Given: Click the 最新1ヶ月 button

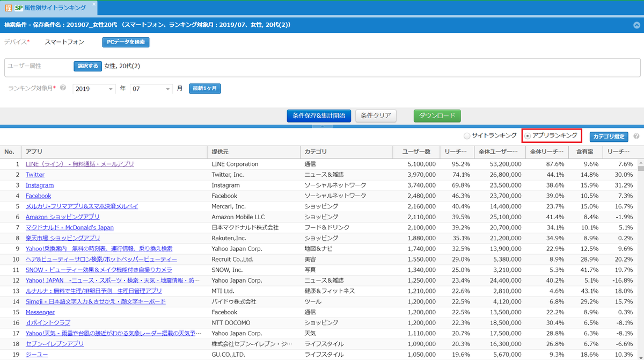Looking at the screenshot, I should (x=204, y=89).
